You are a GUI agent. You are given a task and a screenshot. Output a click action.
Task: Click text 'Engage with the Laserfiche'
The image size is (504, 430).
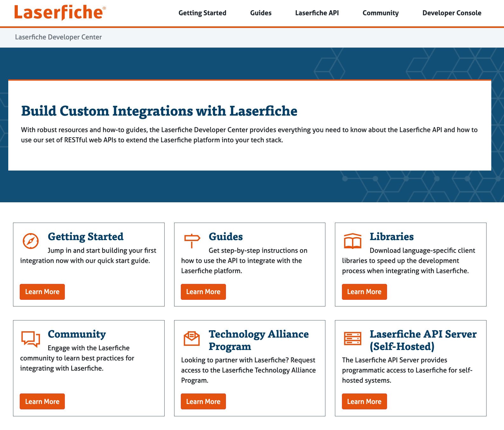(89, 348)
